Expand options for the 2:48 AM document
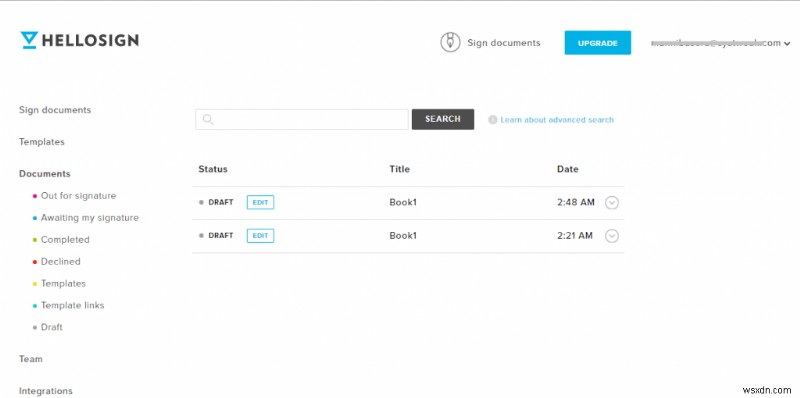Image resolution: width=800 pixels, height=398 pixels. pyautogui.click(x=612, y=203)
